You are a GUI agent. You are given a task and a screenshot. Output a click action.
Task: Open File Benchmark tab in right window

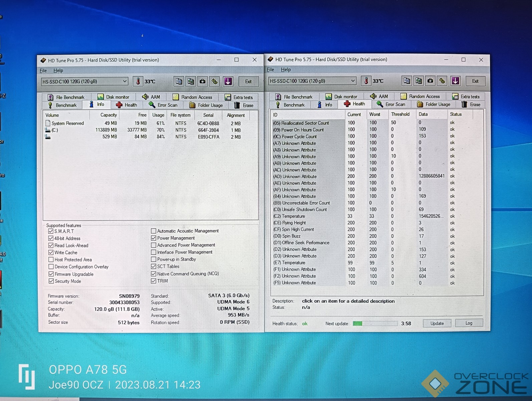pos(294,97)
